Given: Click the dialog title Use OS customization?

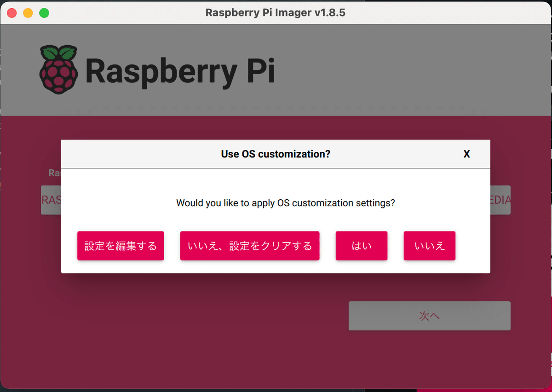Looking at the screenshot, I should (276, 154).
